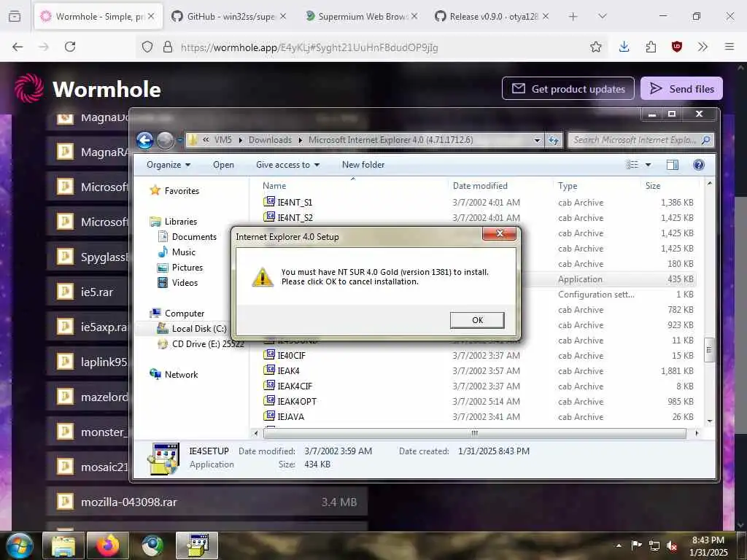The image size is (747, 560).
Task: Click Send files button on Wormhole
Action: click(681, 88)
